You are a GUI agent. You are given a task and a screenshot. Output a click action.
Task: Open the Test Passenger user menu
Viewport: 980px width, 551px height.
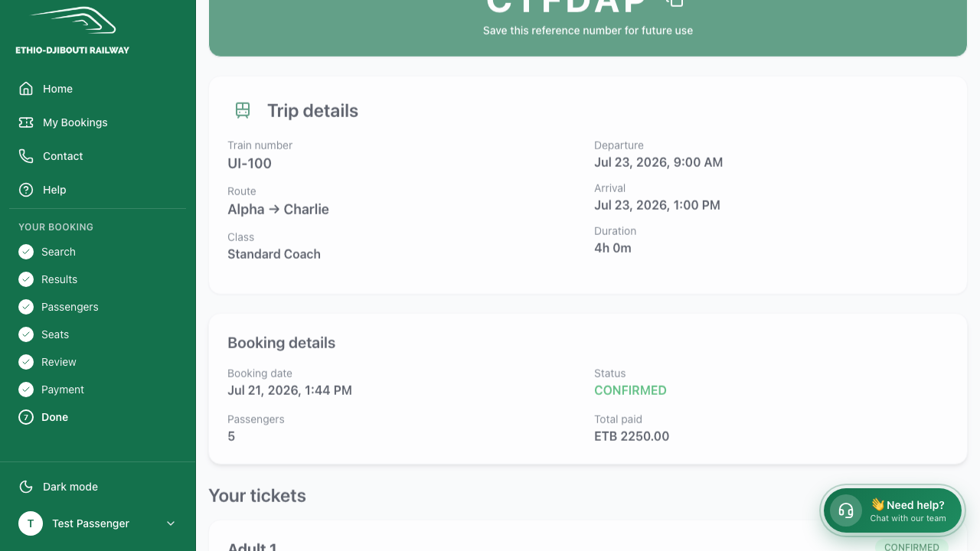[98, 523]
